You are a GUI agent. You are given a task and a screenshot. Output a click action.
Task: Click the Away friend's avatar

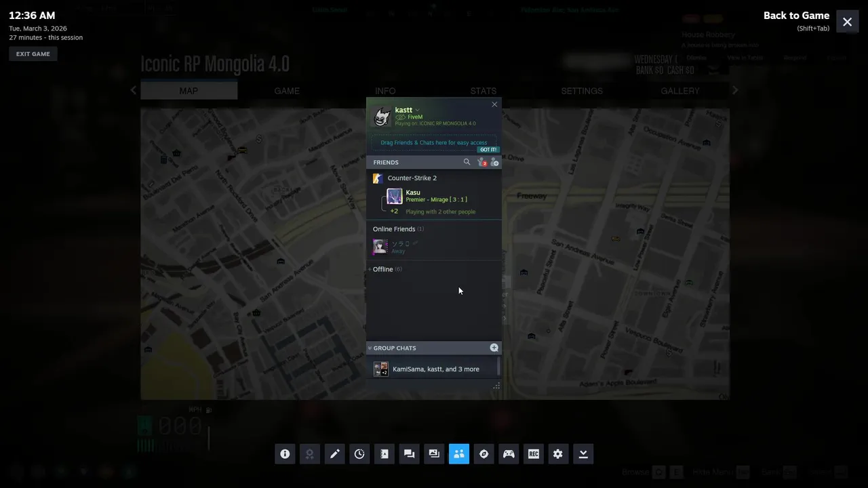tap(380, 247)
